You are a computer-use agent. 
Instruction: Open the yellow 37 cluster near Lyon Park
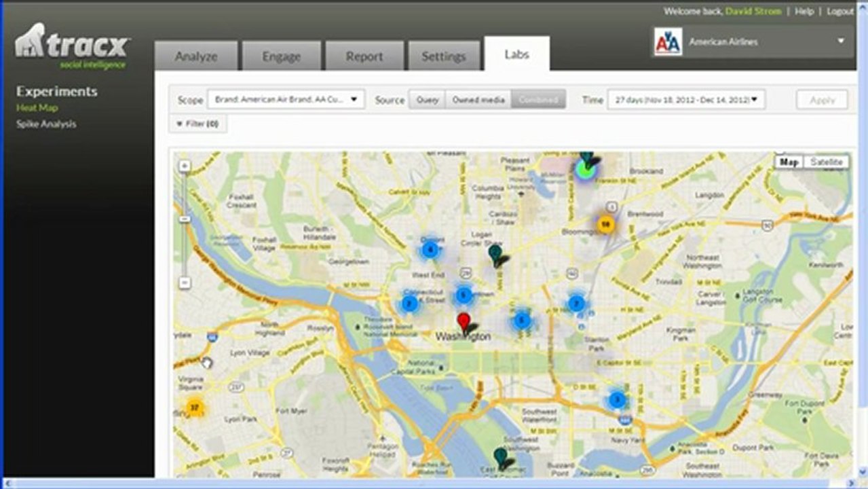click(195, 407)
